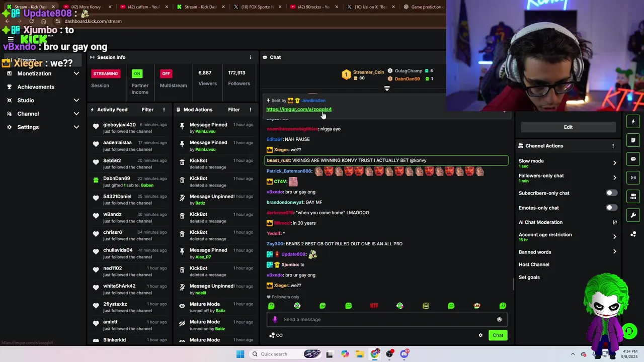Click the Windows Start button

point(240,354)
